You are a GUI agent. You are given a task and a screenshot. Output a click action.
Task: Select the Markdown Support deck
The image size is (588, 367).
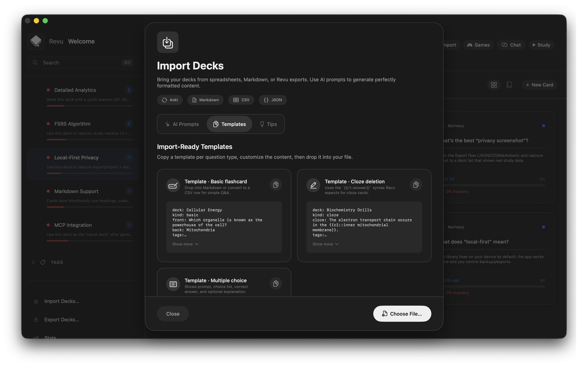83,198
